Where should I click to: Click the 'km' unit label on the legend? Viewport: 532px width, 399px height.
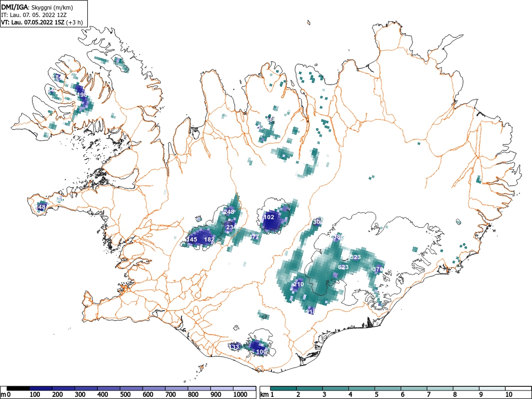[x=264, y=395]
